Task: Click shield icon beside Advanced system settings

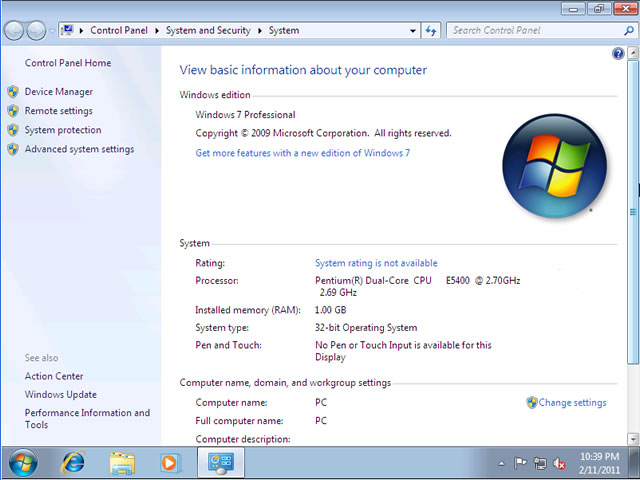Action: pos(13,149)
